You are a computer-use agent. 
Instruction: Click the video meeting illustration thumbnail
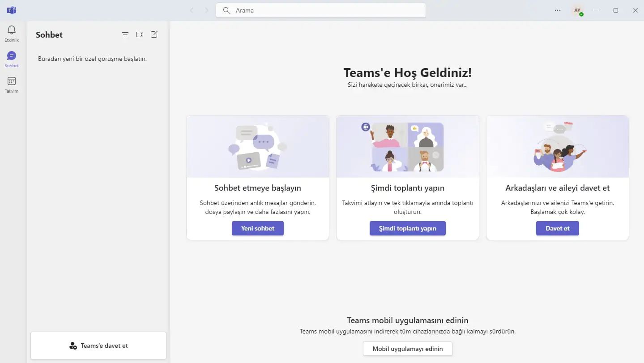[407, 147]
